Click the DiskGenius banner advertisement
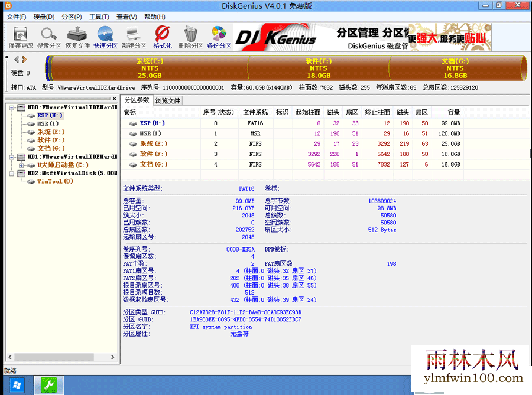 pos(362,37)
